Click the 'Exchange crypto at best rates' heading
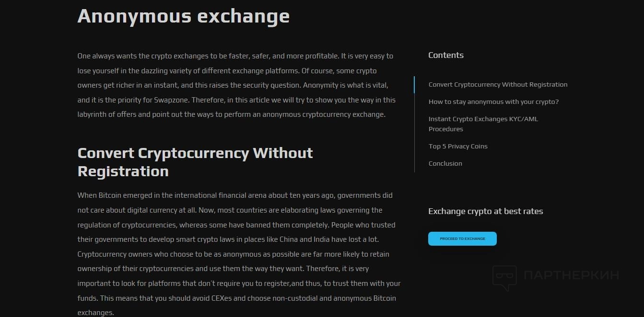Image resolution: width=644 pixels, height=317 pixels. coord(485,211)
